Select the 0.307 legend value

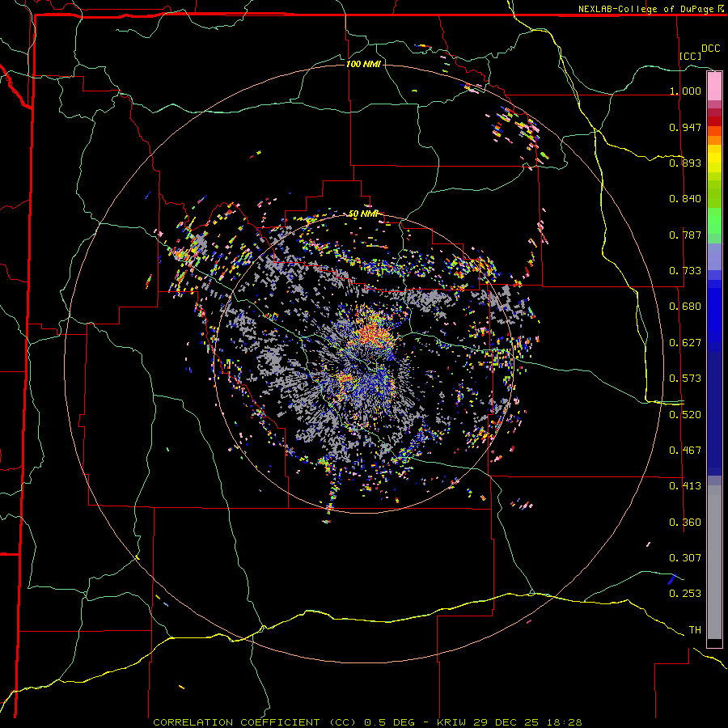685,558
